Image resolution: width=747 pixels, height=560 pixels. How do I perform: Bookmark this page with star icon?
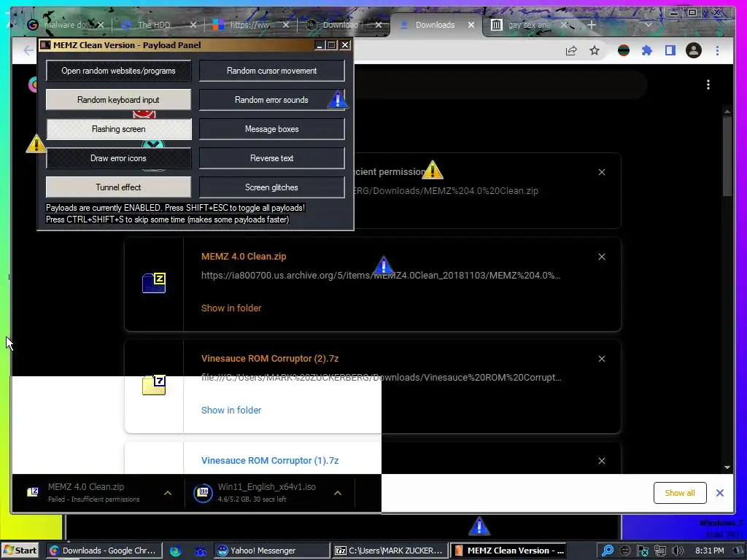pyautogui.click(x=594, y=50)
